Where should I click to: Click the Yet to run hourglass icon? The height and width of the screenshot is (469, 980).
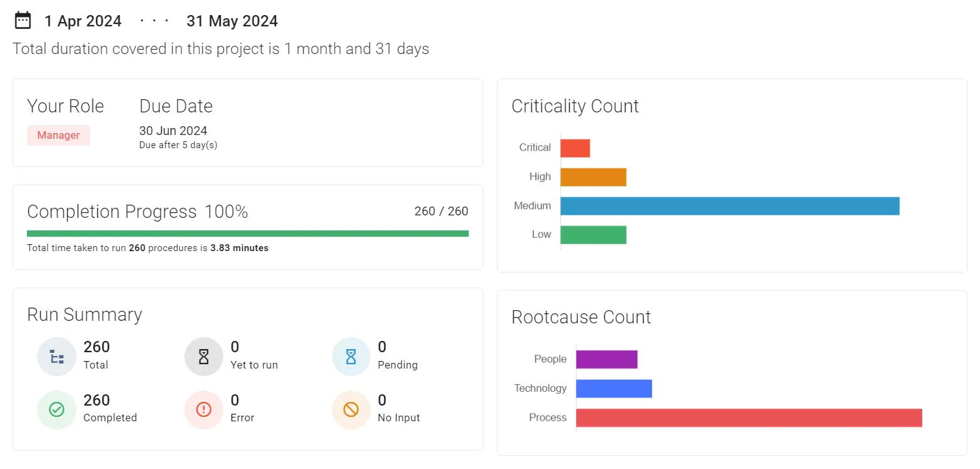[204, 357]
